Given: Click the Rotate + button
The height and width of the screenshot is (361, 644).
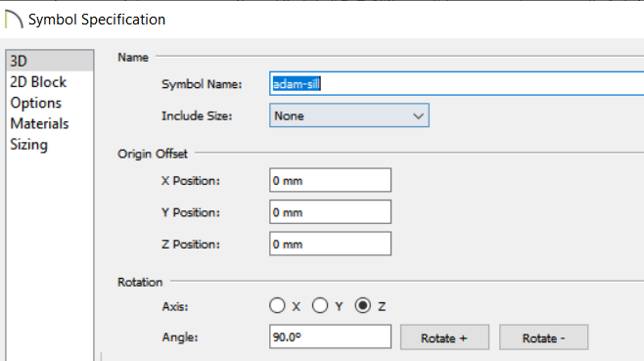Looking at the screenshot, I should coord(444,338).
